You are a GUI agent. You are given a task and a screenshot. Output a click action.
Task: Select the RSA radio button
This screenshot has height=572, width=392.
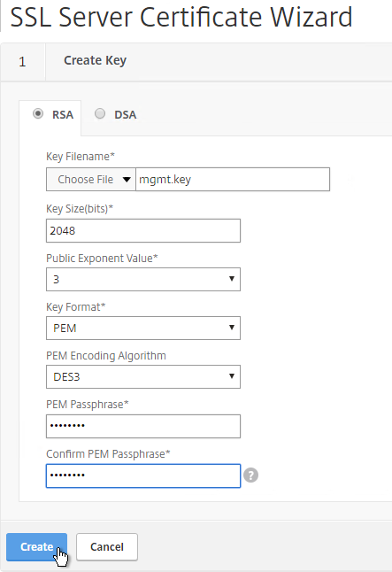coord(38,114)
